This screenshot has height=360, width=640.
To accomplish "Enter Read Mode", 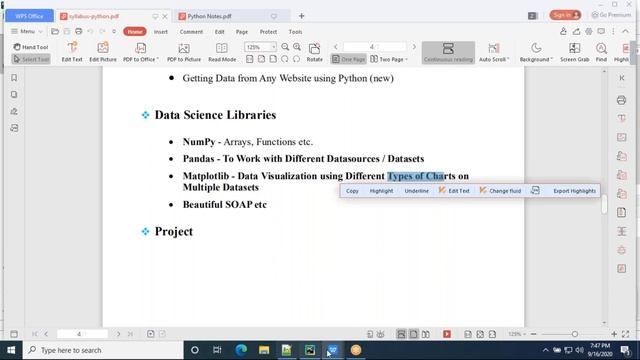I will coord(222,52).
